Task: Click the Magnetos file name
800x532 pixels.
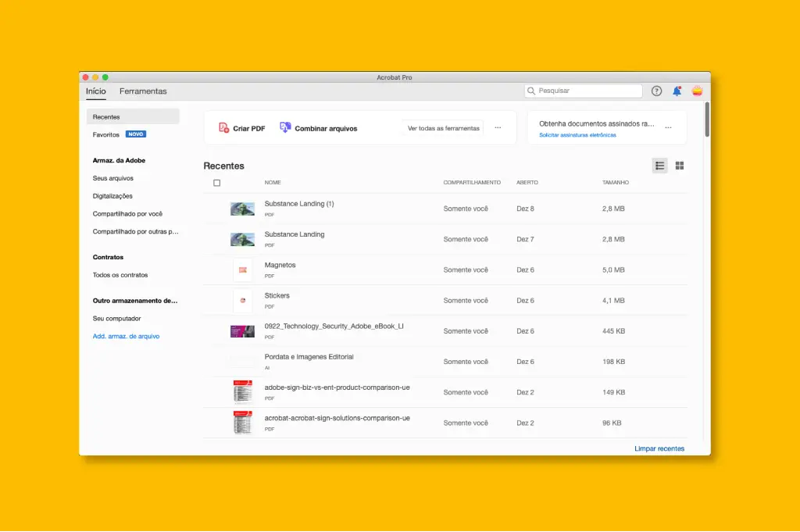Action: point(280,265)
